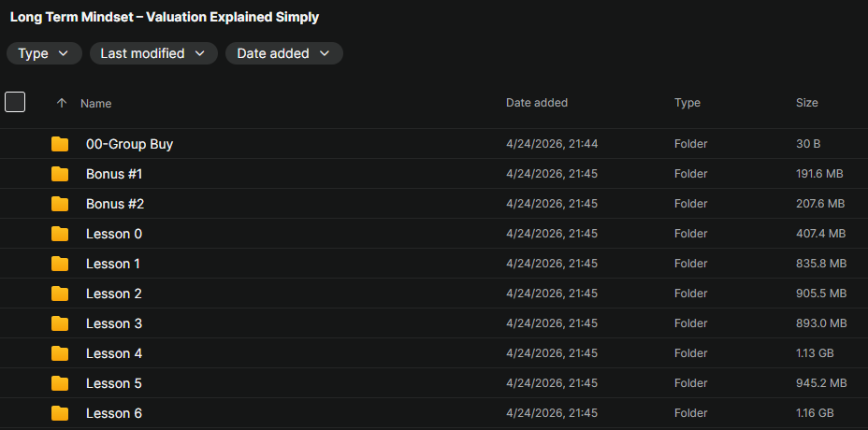Open the Type filter dropdown

tap(44, 53)
